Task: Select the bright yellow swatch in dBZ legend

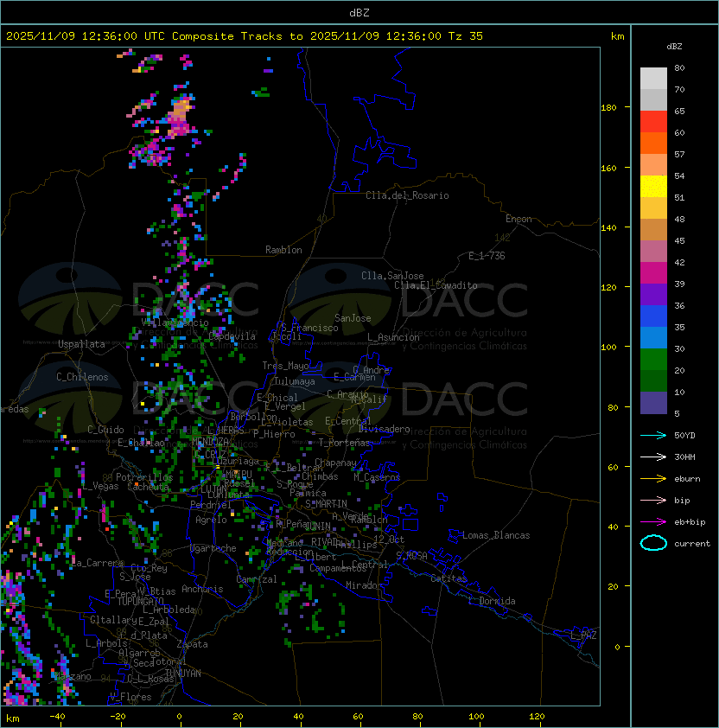Action: (653, 187)
